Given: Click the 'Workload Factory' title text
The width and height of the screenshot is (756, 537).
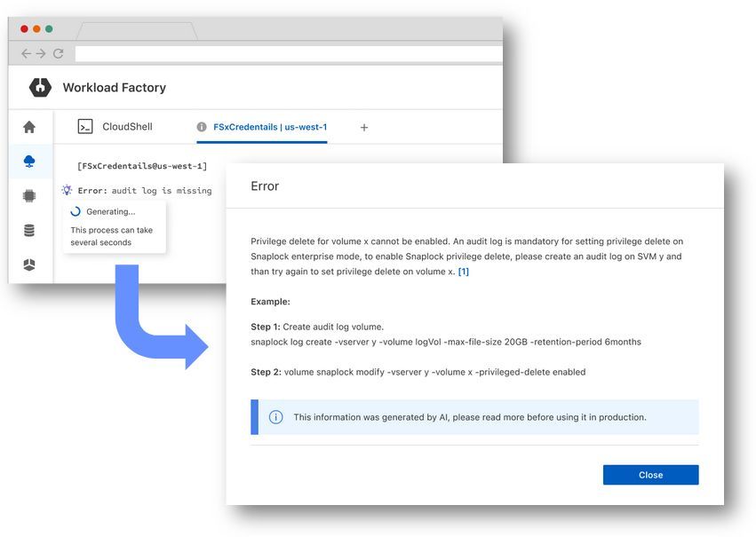Looking at the screenshot, I should (x=115, y=88).
